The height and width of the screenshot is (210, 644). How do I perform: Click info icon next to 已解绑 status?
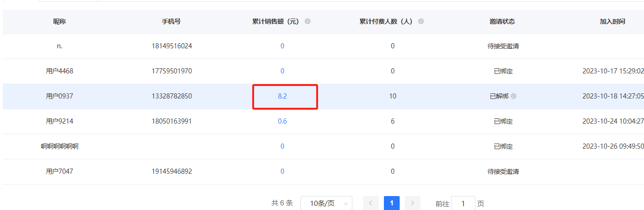[514, 97]
